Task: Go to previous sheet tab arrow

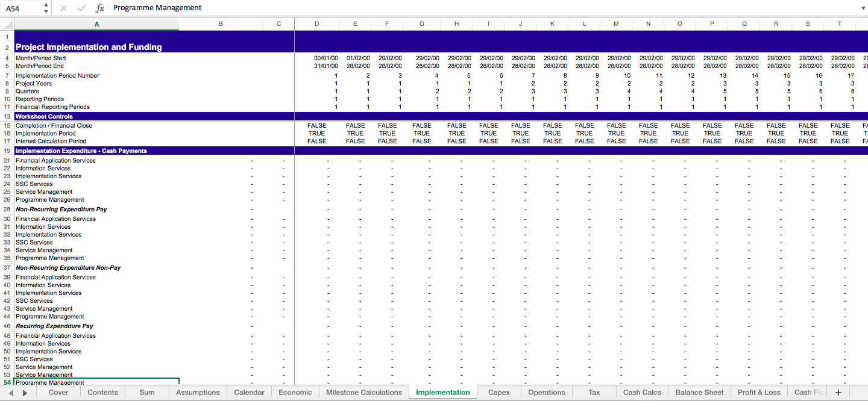Action: (x=11, y=393)
